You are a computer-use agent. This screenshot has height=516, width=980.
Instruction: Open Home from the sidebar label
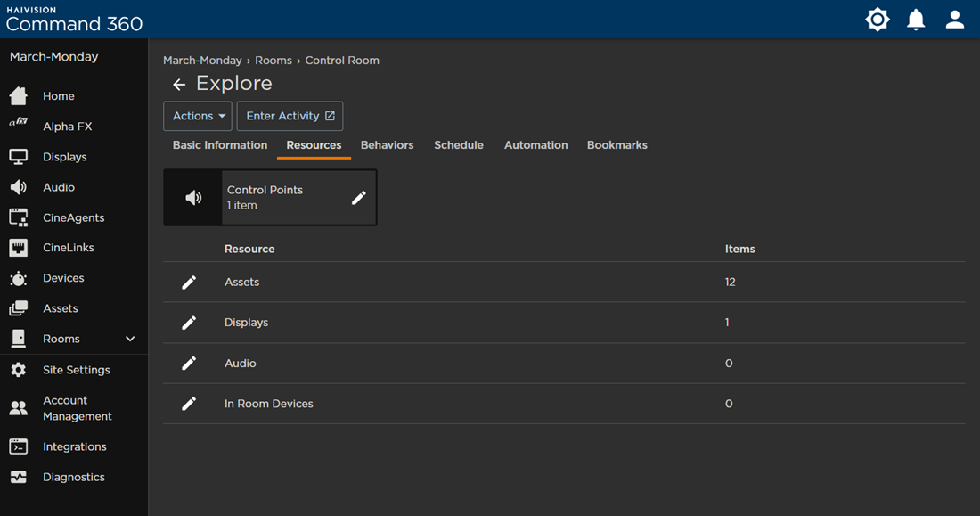pos(59,96)
